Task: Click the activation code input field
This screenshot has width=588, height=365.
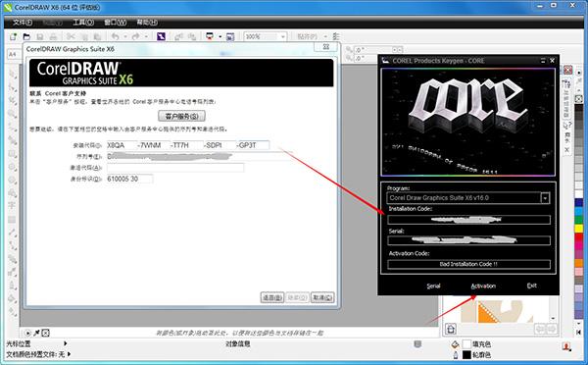Action: tap(175, 168)
